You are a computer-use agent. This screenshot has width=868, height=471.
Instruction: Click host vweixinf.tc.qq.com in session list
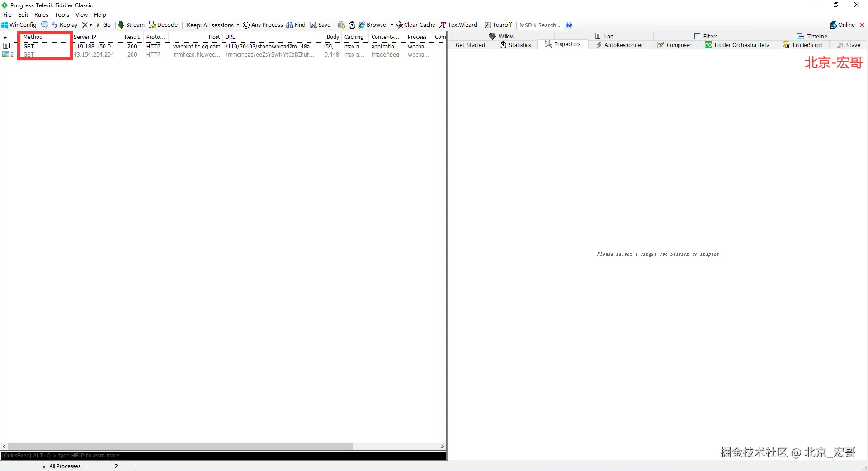point(197,46)
